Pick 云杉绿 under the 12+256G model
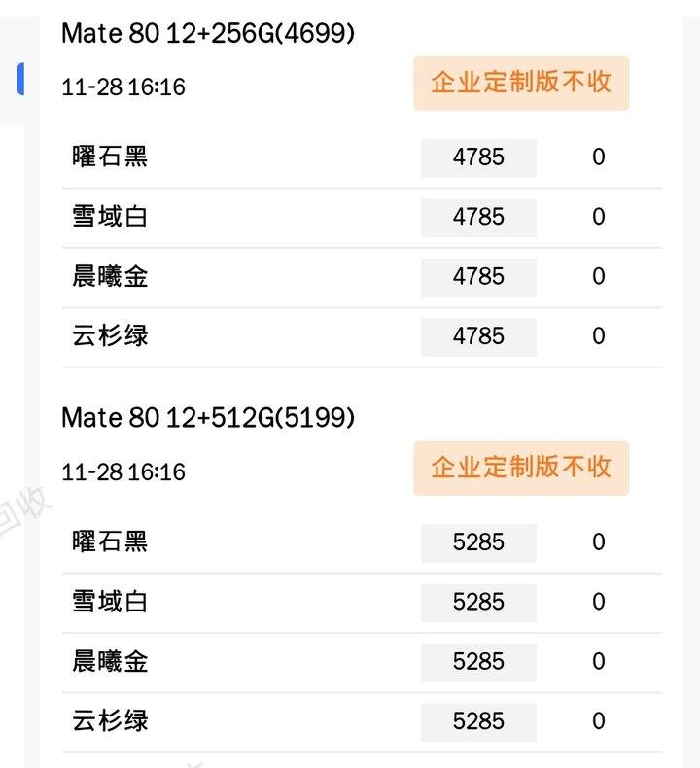This screenshot has width=700, height=768. [110, 336]
